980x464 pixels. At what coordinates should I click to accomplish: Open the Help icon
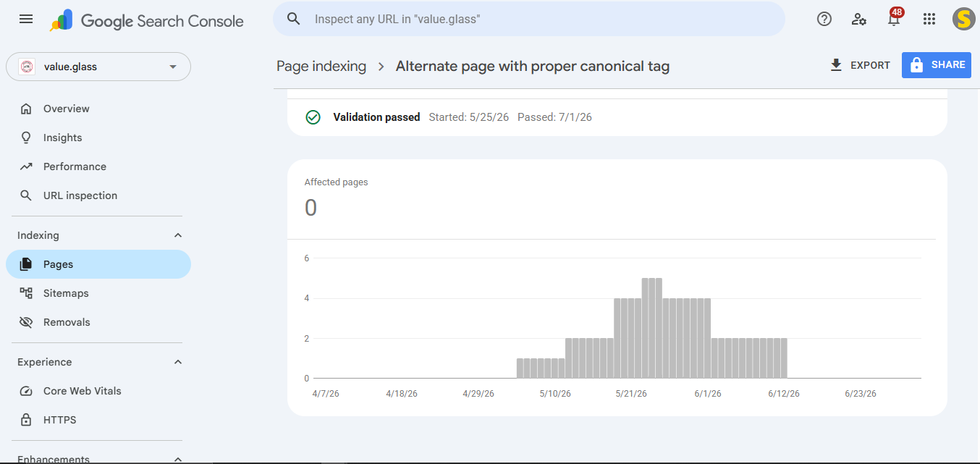[x=824, y=20]
